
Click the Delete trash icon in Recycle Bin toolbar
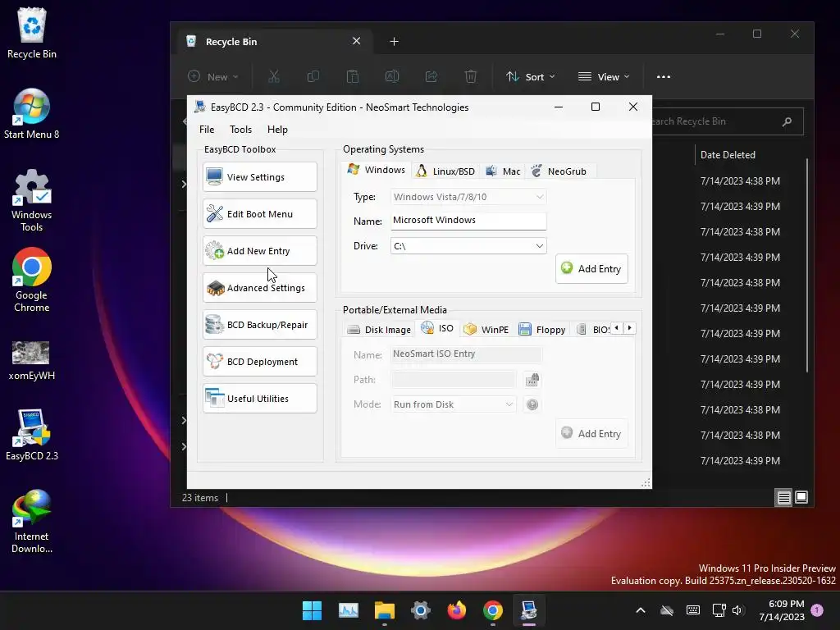[470, 76]
